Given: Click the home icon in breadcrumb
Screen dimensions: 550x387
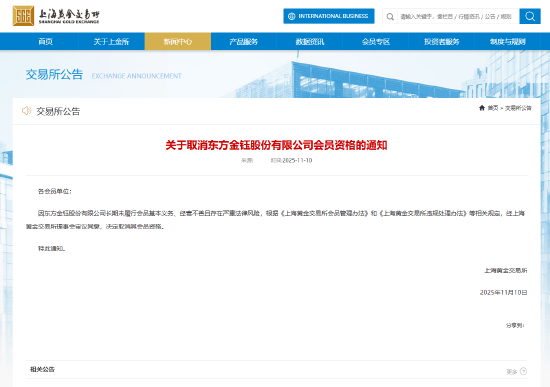Looking at the screenshot, I should pyautogui.click(x=482, y=108).
